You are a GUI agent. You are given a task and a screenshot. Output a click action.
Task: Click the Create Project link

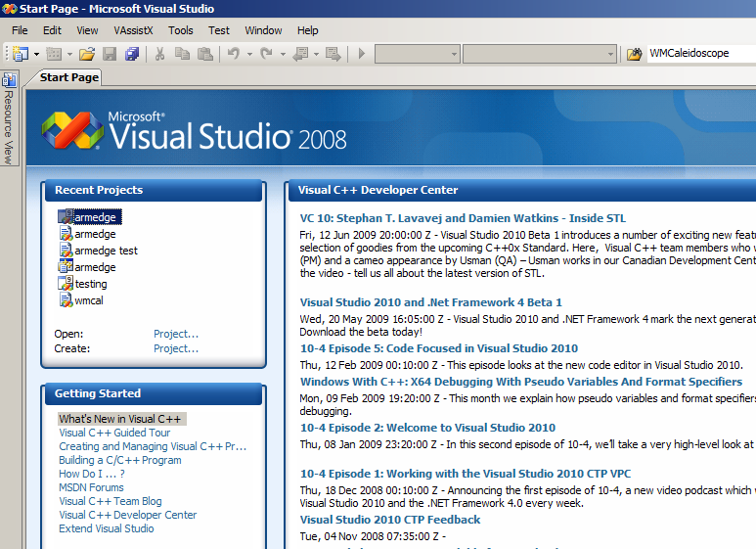(x=176, y=348)
